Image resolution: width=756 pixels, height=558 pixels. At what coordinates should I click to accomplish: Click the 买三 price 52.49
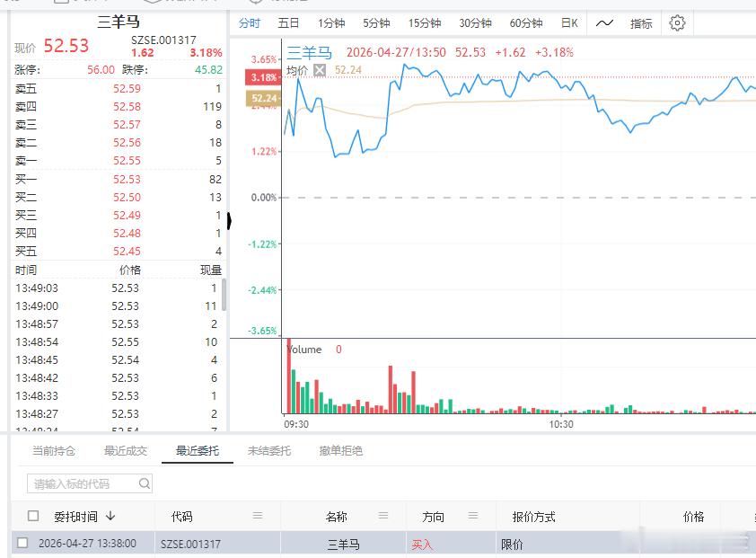[x=127, y=216]
